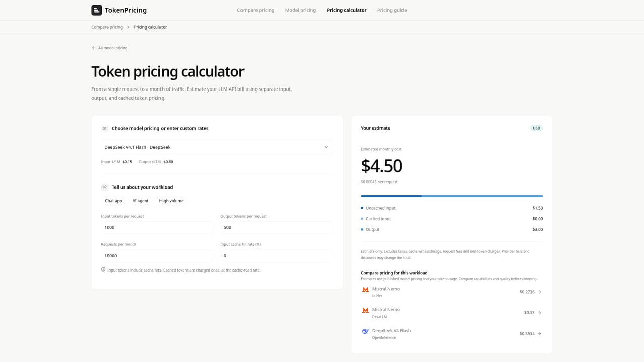The height and width of the screenshot is (362, 644).
Task: Focus the Input tokens per request field
Action: [157, 227]
